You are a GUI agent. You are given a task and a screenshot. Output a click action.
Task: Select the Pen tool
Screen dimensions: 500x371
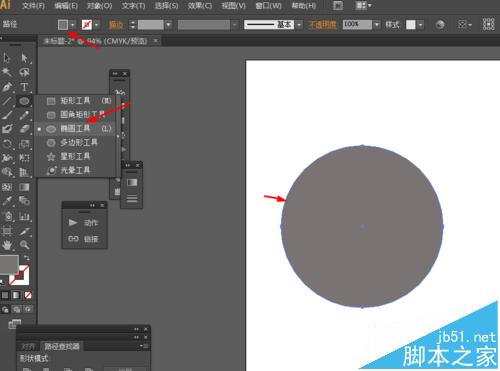[7, 87]
